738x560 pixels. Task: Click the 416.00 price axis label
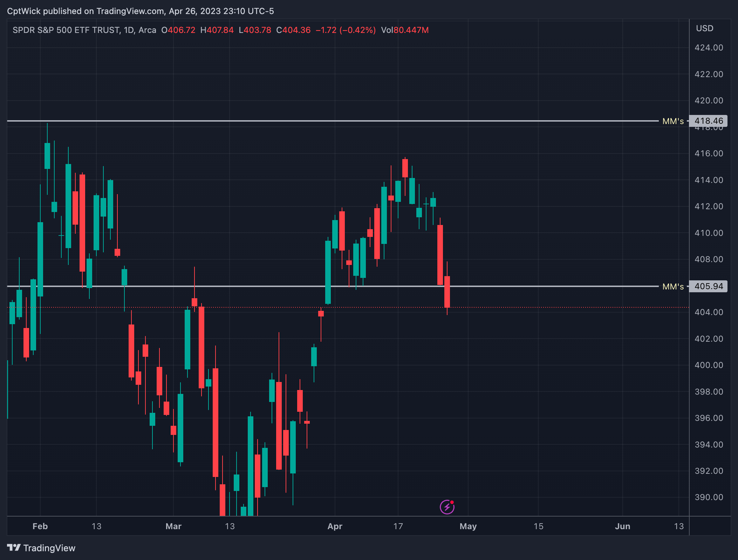[x=709, y=153]
